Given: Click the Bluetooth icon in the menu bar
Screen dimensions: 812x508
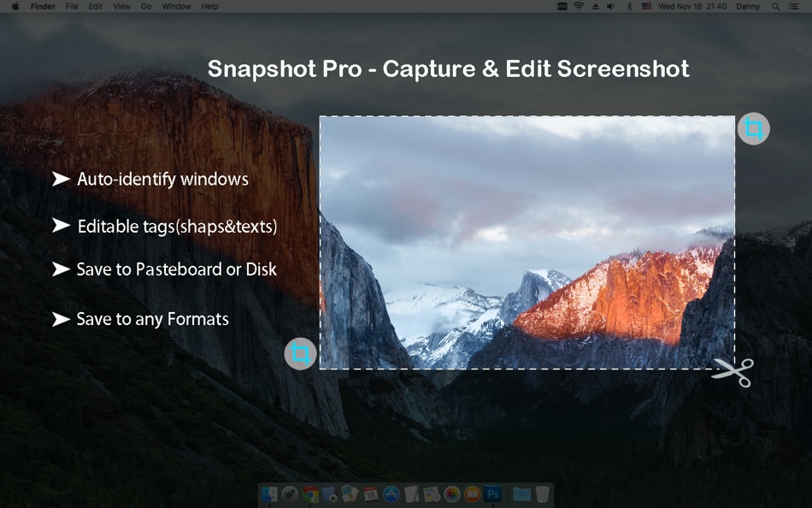Looking at the screenshot, I should [x=629, y=6].
